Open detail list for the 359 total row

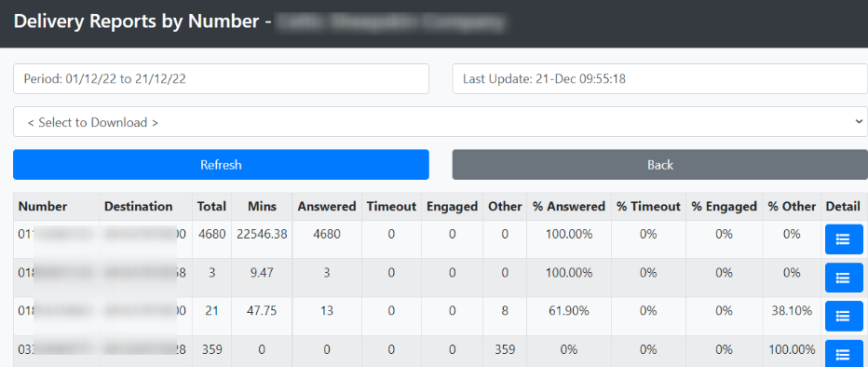pyautogui.click(x=844, y=353)
